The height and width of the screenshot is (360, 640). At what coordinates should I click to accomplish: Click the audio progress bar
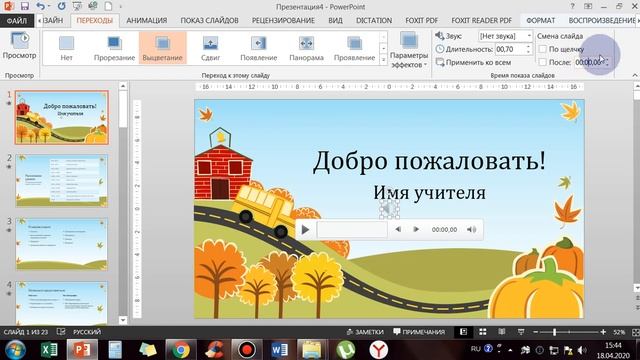[352, 229]
